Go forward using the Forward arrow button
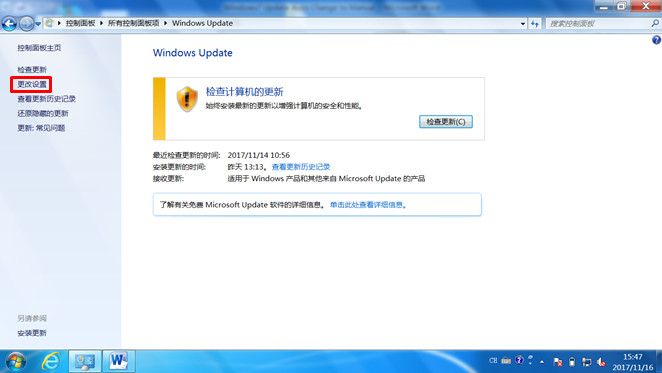This screenshot has width=662, height=373. pos(26,24)
